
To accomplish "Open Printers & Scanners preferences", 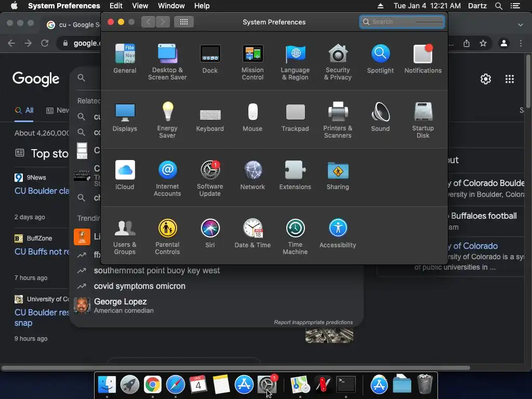I will tap(338, 120).
